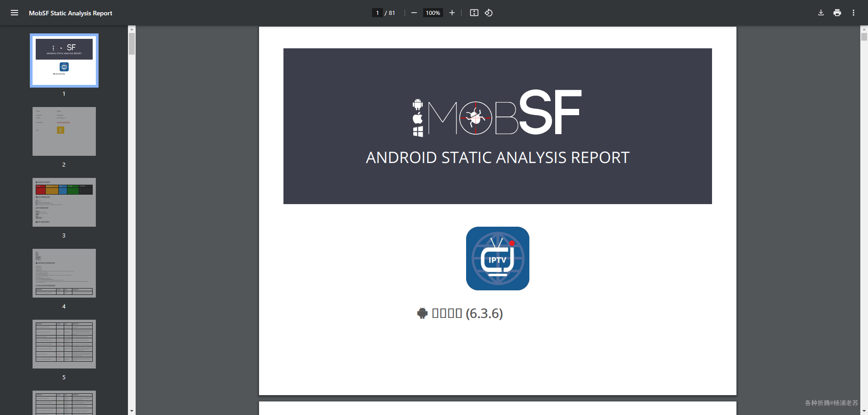868x415 pixels.
Task: Click the rotate counterclockwise icon
Action: tap(489, 13)
